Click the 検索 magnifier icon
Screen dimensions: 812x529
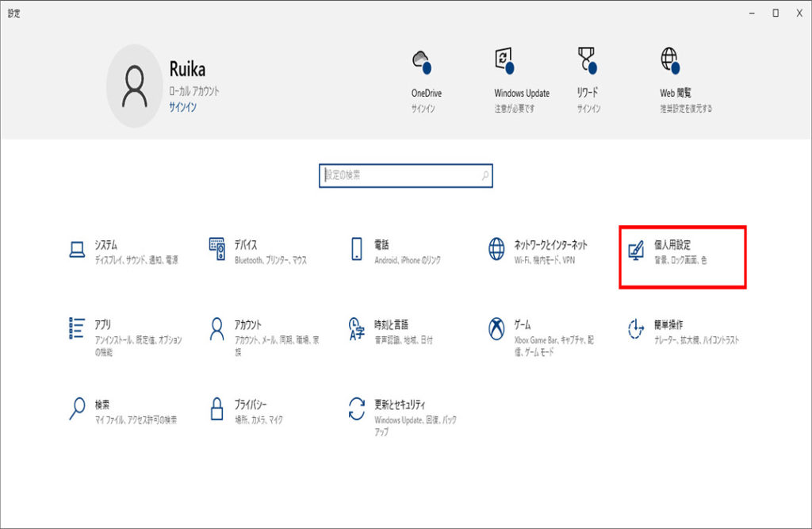coord(77,408)
